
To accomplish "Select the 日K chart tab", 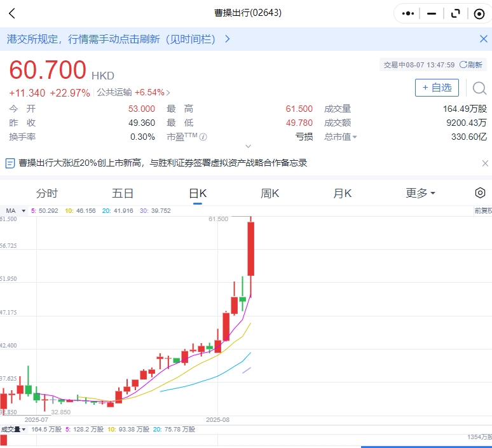I will tap(198, 193).
